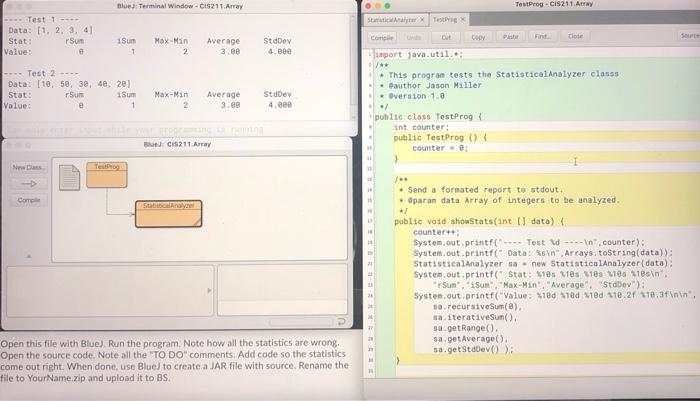
Task: Click the 'public class TestProg {' line
Action: click(x=428, y=117)
